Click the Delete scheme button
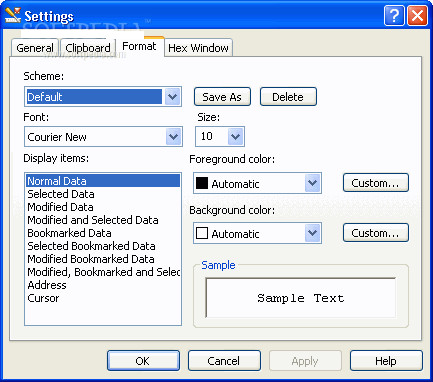The height and width of the screenshot is (382, 433). (288, 97)
